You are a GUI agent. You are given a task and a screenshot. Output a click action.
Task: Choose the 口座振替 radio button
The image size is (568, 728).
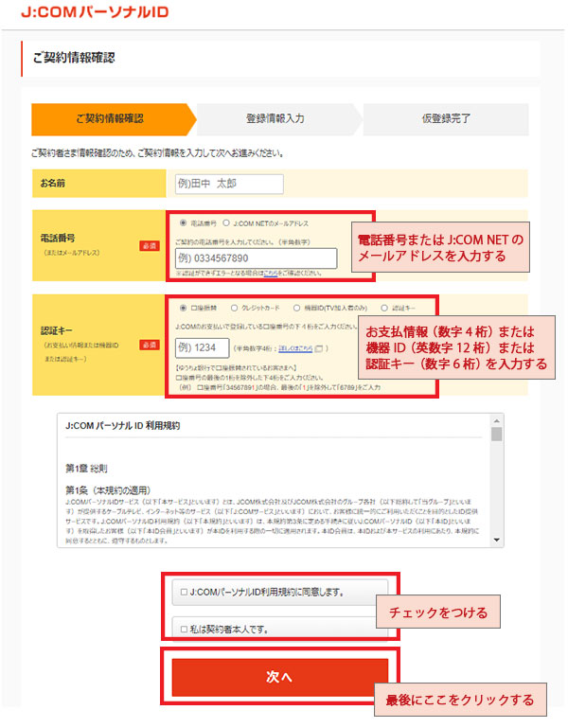coord(183,308)
